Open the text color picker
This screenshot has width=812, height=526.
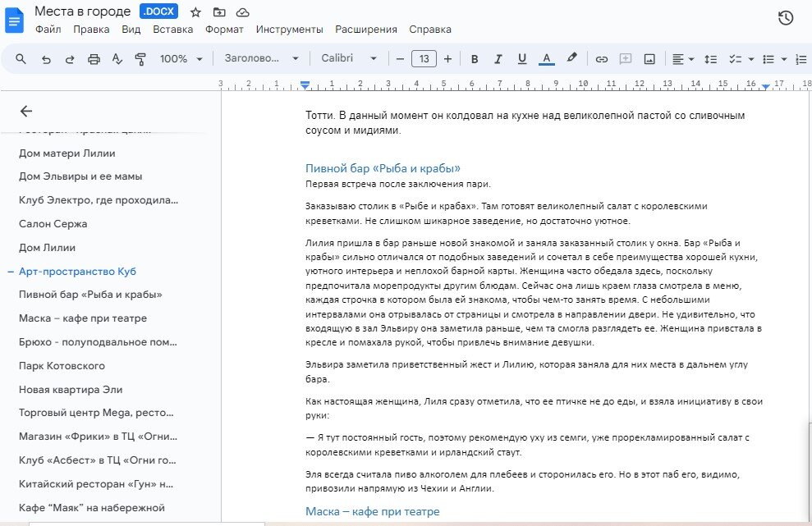click(x=546, y=59)
